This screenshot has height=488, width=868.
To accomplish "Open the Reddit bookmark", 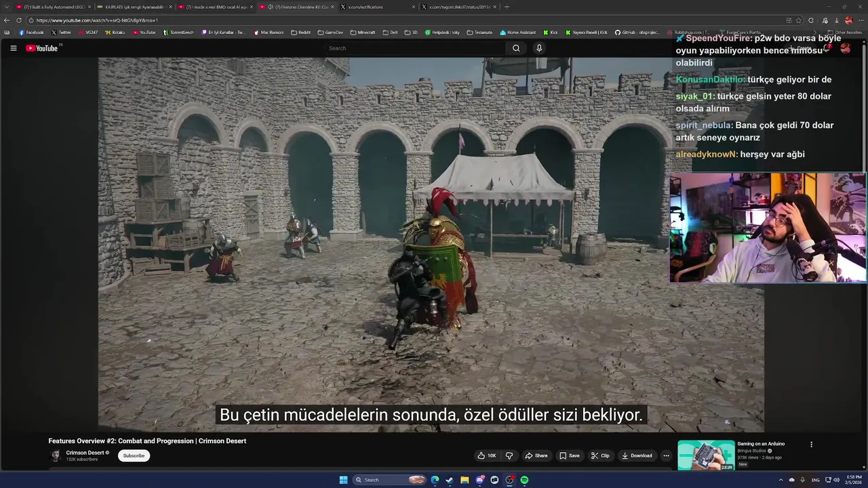I will [x=300, y=33].
